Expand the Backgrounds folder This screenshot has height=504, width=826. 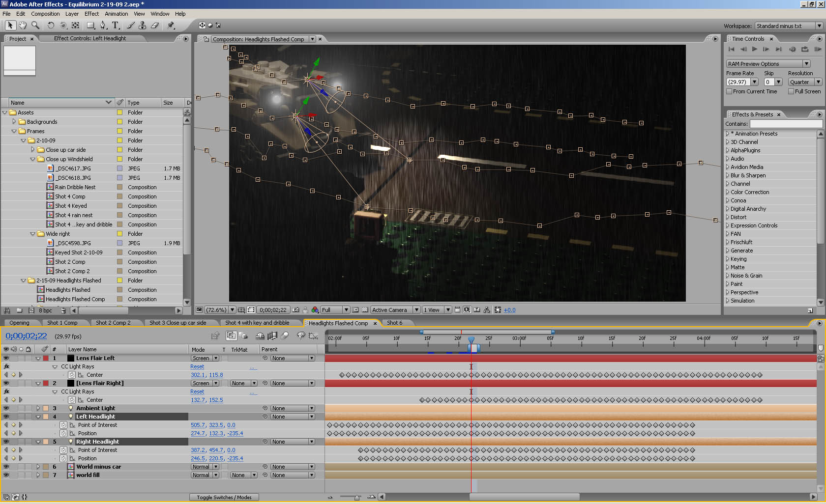(x=14, y=122)
